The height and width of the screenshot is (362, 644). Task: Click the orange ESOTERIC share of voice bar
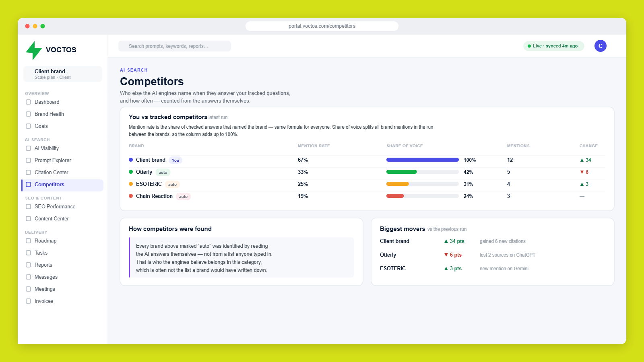coord(398,184)
